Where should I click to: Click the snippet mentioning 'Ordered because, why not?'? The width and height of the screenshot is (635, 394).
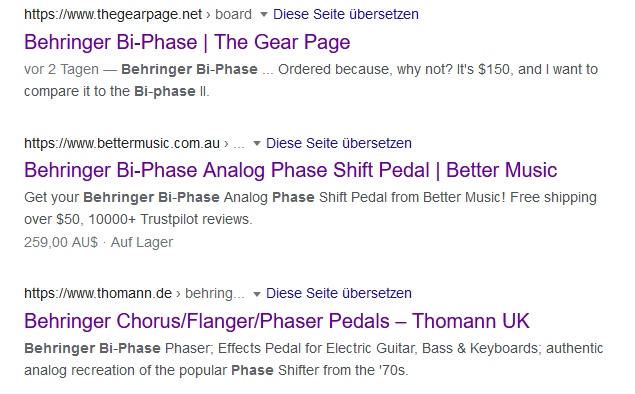311,80
